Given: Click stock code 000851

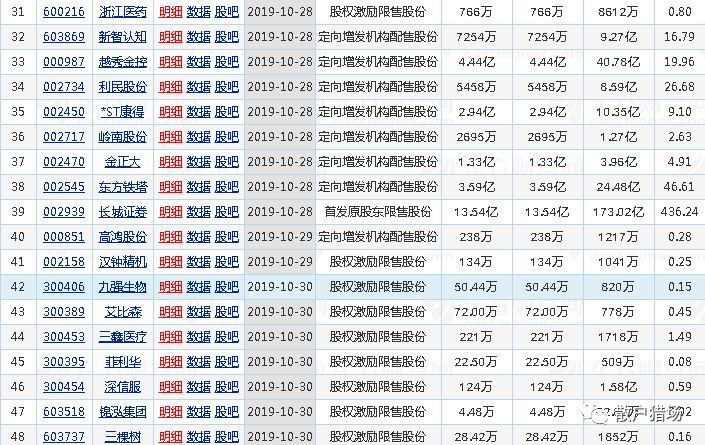Looking at the screenshot, I should (64, 236).
